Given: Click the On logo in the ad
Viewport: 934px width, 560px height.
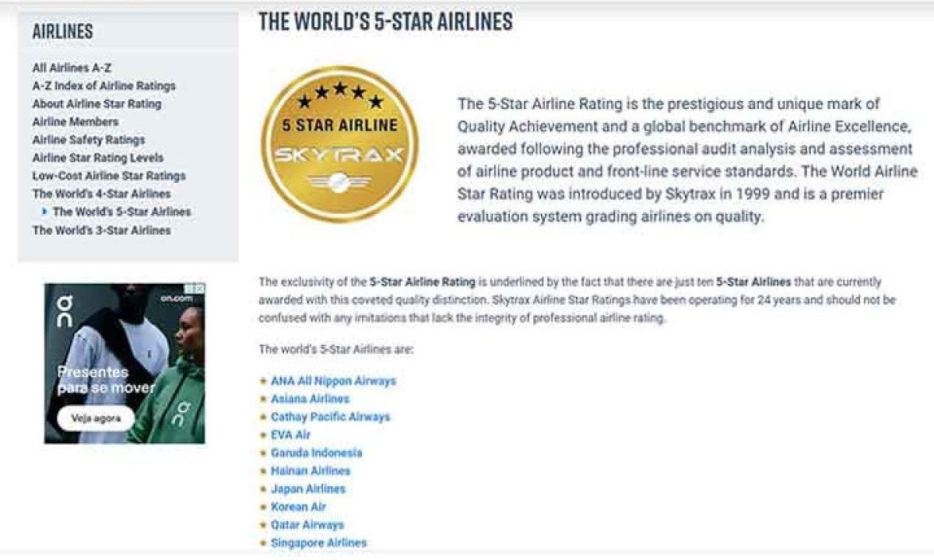Looking at the screenshot, I should 65,310.
